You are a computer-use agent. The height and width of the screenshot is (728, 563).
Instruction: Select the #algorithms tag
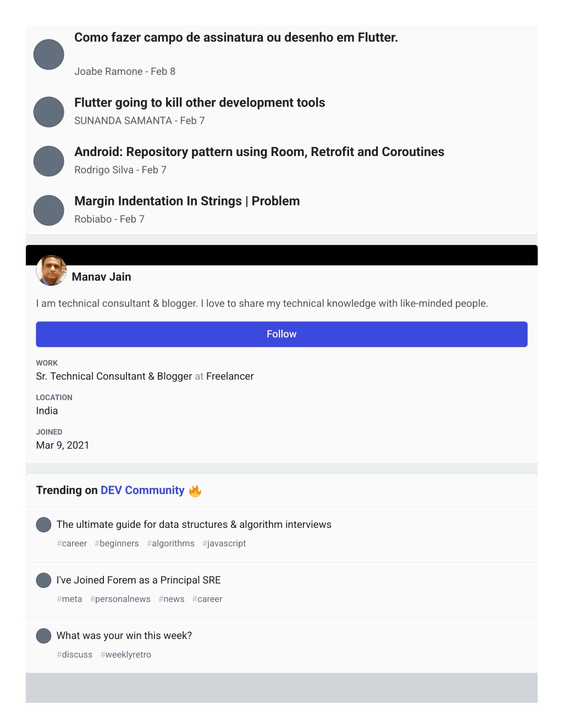click(170, 543)
